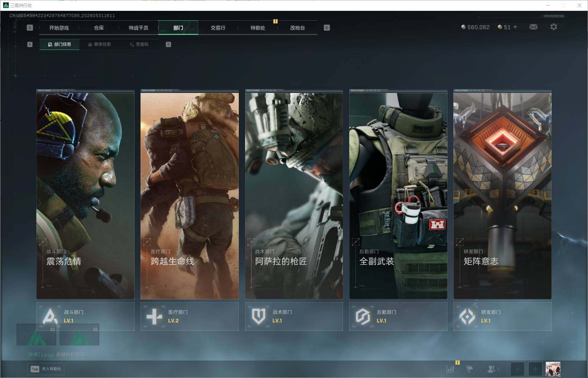The height and width of the screenshot is (378, 588).
Task: Click the 医疗部门 LV.2 level label
Action: point(173,321)
